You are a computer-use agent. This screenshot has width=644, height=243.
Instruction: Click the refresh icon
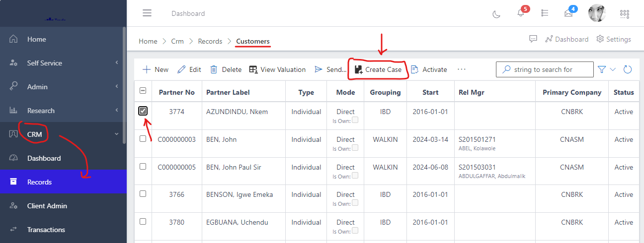pos(628,69)
